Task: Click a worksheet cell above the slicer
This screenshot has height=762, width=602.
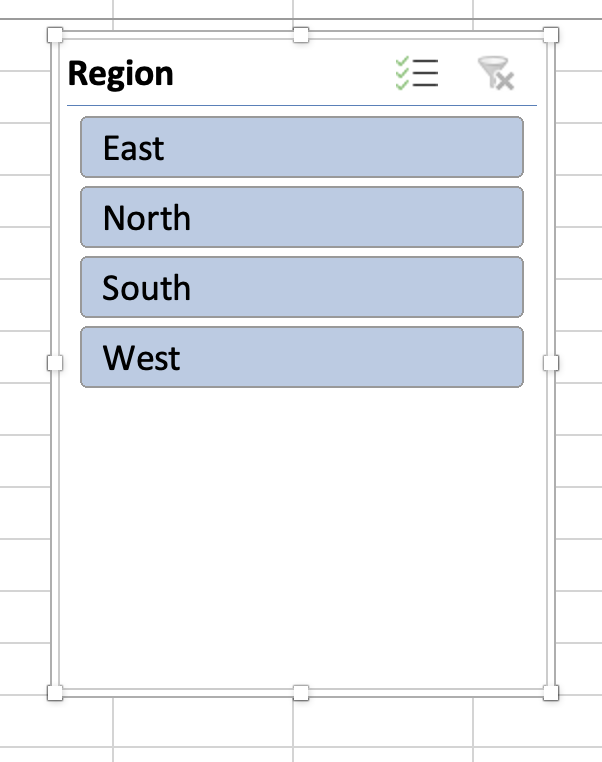Action: coord(200,9)
